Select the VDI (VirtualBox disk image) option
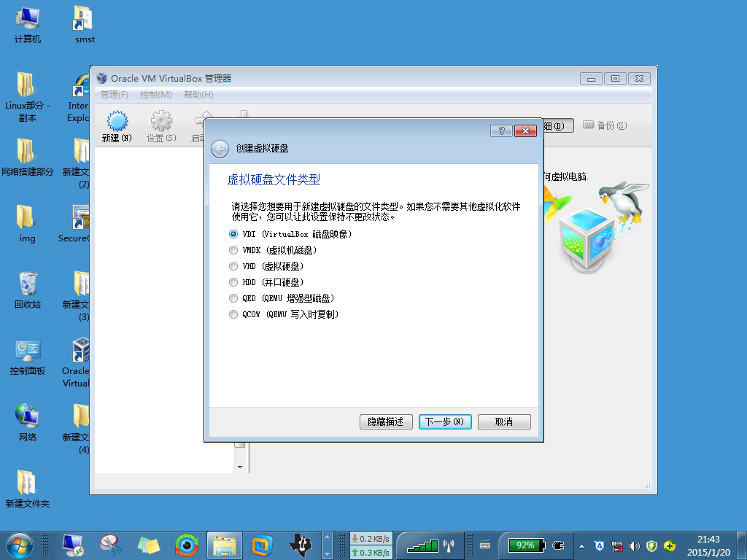The height and width of the screenshot is (560, 747). [290, 234]
